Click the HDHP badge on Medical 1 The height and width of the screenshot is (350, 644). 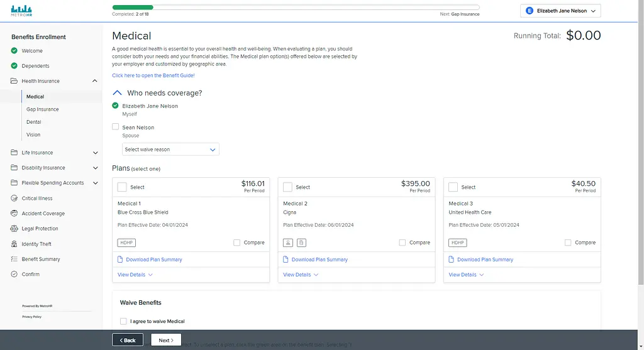click(x=126, y=243)
